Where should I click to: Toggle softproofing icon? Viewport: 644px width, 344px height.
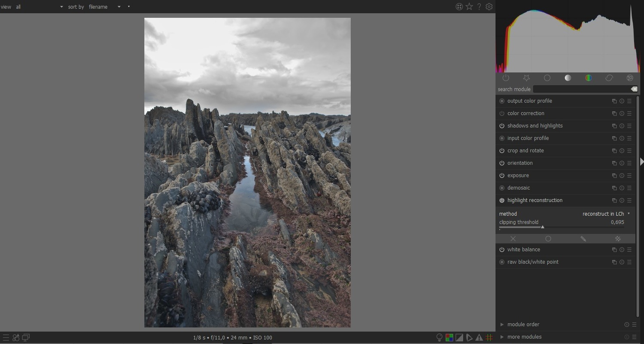click(469, 338)
